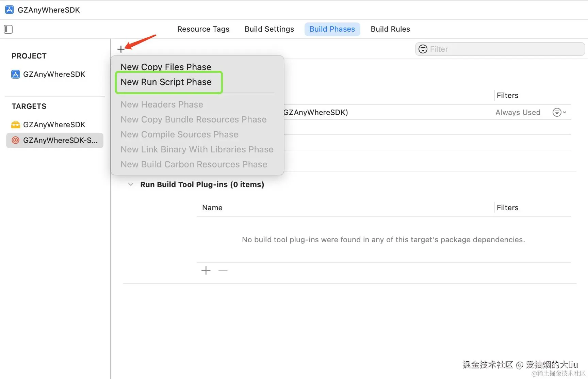
Task: Click the Name column header in plug-ins table
Action: pos(212,208)
